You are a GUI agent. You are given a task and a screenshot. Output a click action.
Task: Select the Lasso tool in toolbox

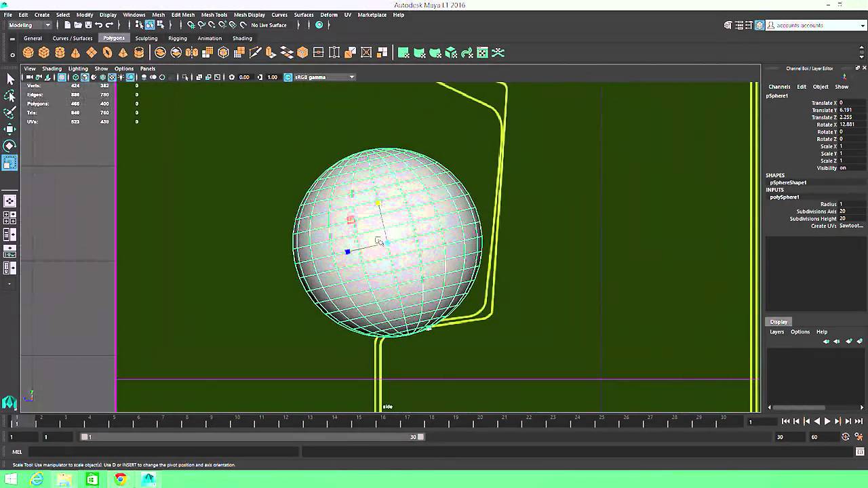pyautogui.click(x=10, y=96)
